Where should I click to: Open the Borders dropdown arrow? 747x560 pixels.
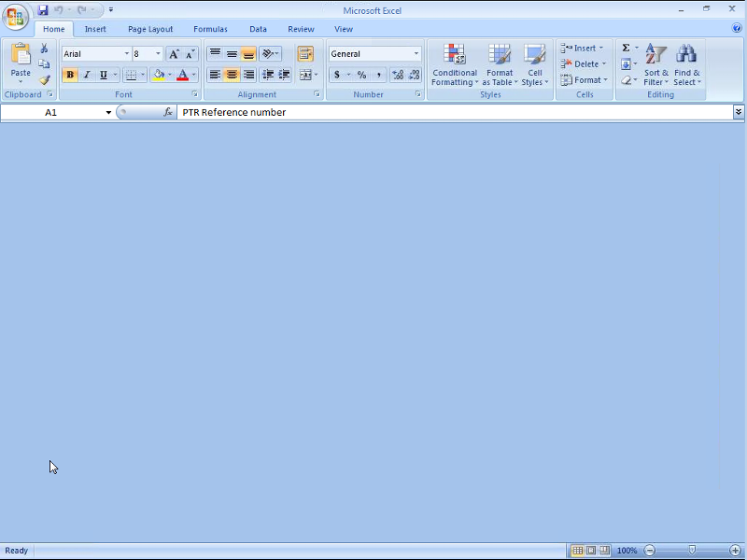click(143, 75)
